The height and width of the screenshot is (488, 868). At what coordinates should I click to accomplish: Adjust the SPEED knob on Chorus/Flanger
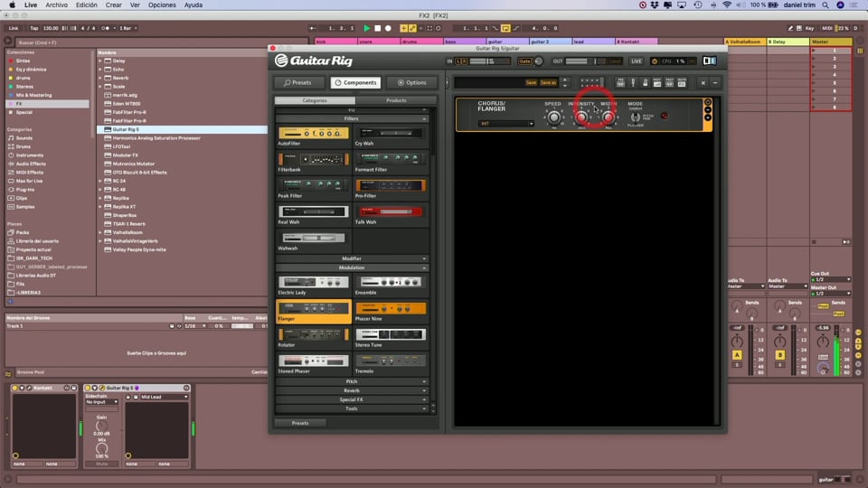click(x=553, y=117)
